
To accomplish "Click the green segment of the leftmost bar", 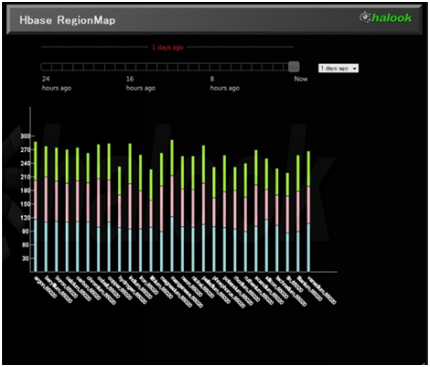I will 35,161.
